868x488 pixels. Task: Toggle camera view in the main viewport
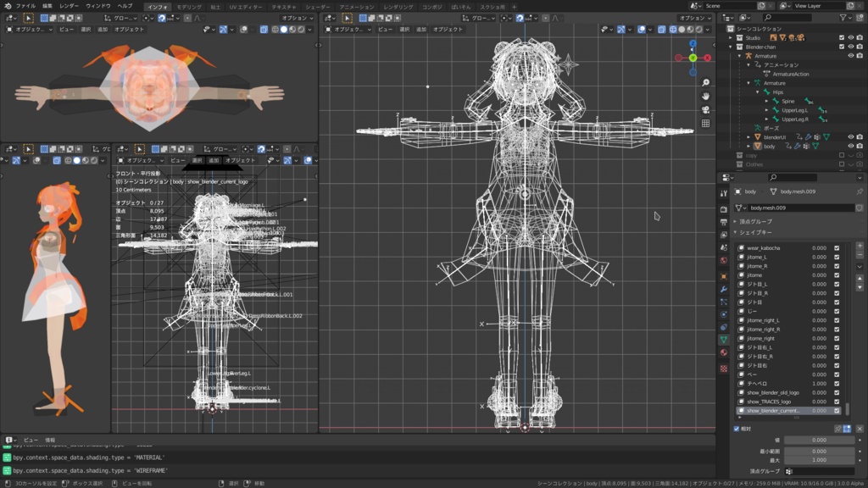click(705, 110)
